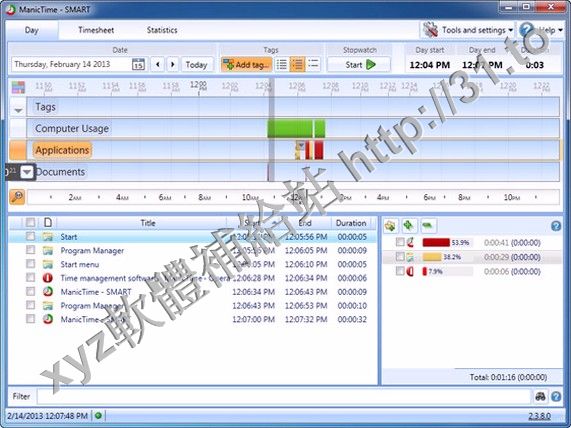
Task: Check the Start row checkbox
Action: coord(31,236)
